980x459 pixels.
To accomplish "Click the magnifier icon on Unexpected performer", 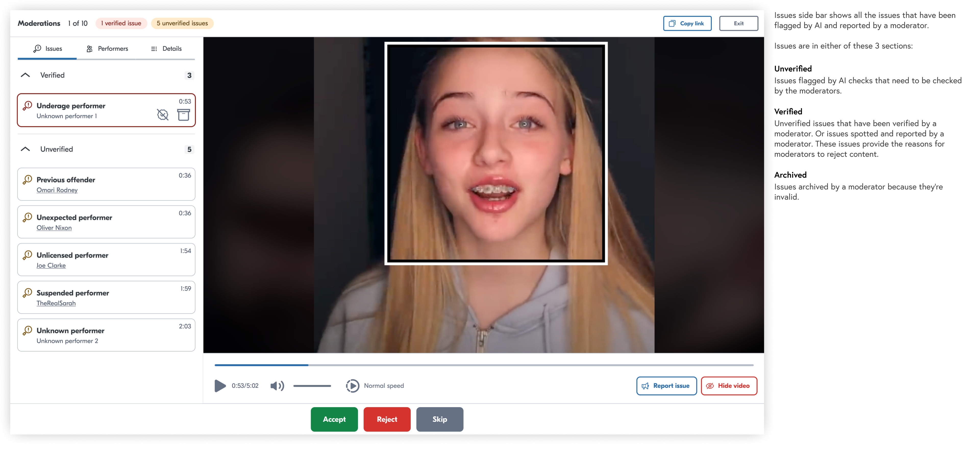I will [27, 217].
